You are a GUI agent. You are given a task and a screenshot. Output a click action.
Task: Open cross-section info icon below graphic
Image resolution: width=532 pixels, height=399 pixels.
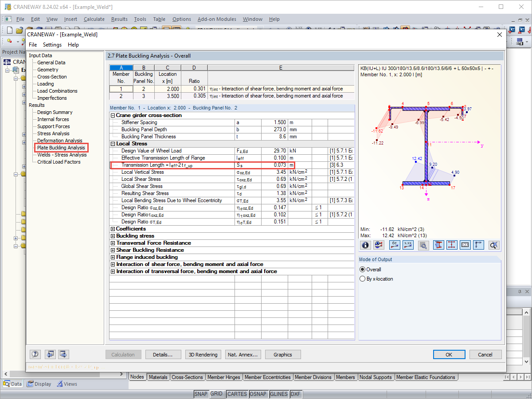click(366, 245)
